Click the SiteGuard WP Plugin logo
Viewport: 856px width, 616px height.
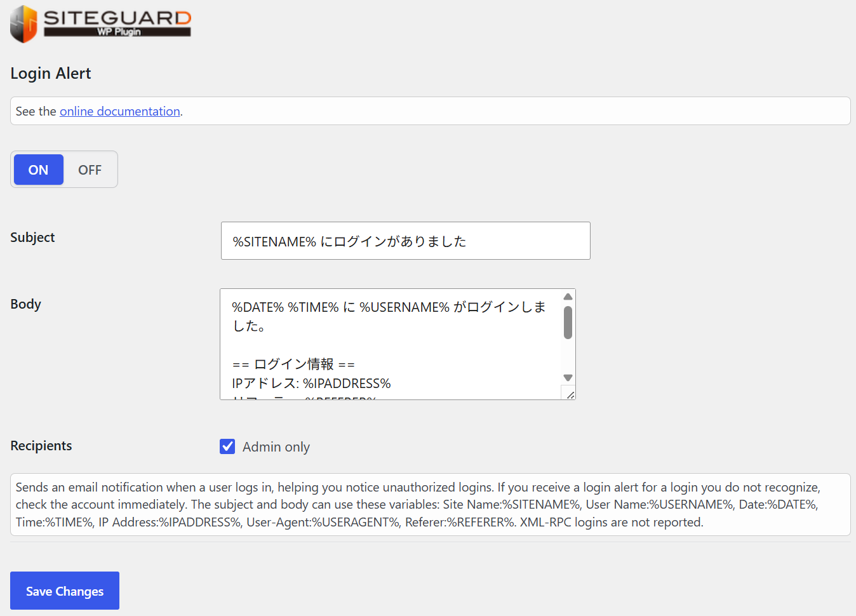click(100, 24)
